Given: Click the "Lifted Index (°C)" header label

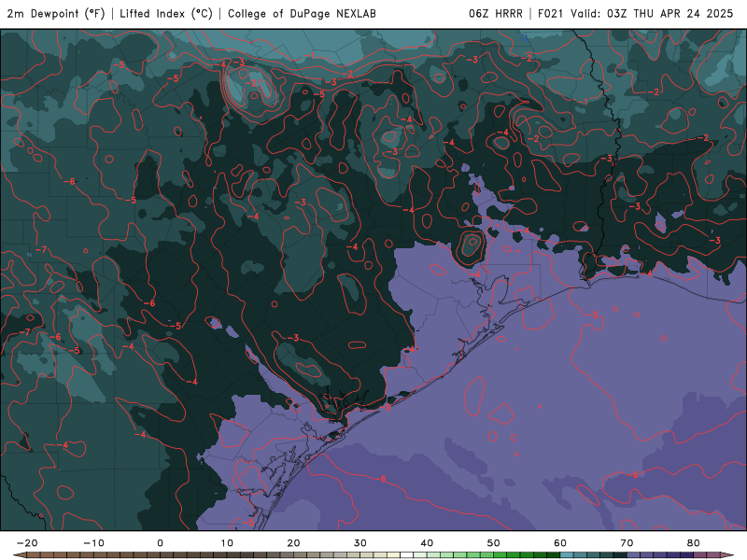Looking at the screenshot, I should point(166,14).
